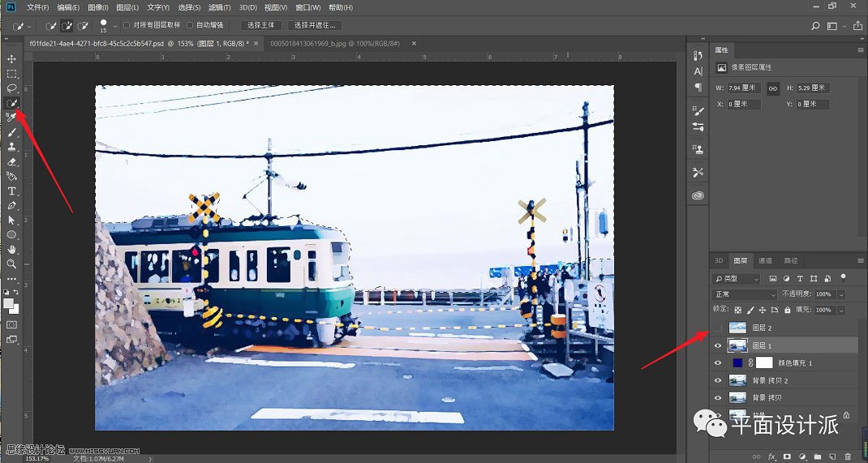Click Subtract from Selection brush mode icon
This screenshot has width=868, height=463.
[83, 25]
